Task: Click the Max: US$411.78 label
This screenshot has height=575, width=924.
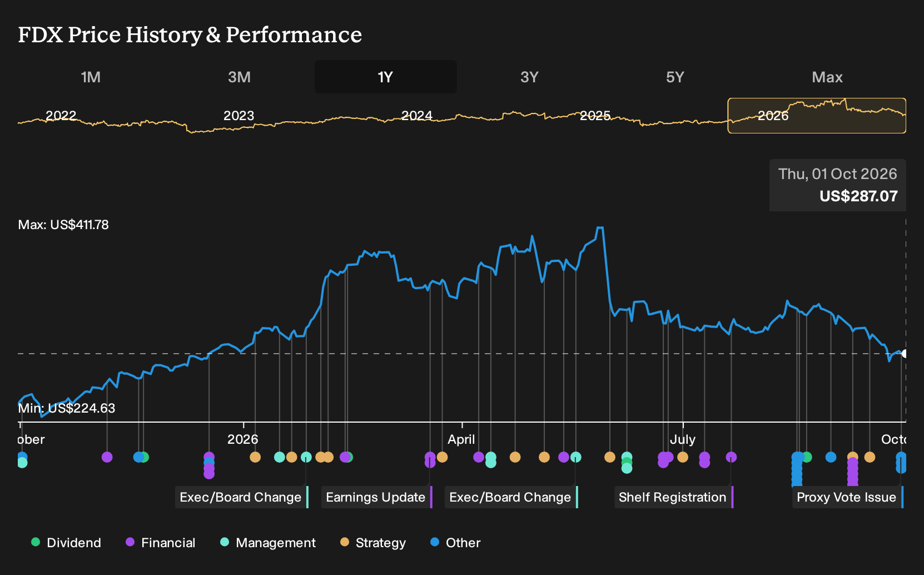Action: click(63, 225)
